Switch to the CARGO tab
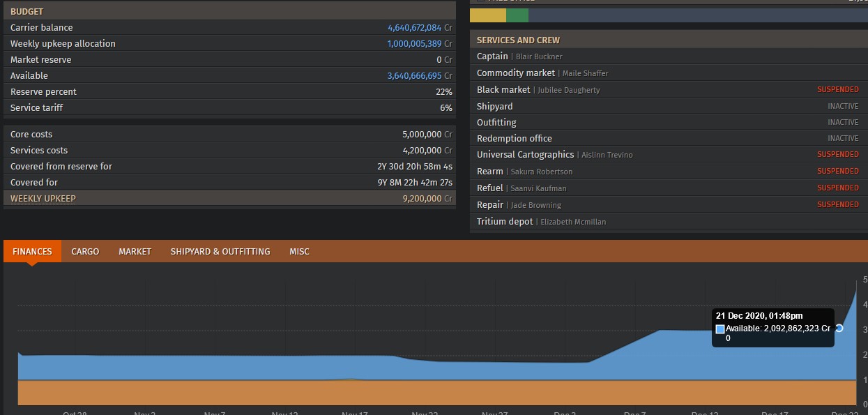 click(85, 251)
